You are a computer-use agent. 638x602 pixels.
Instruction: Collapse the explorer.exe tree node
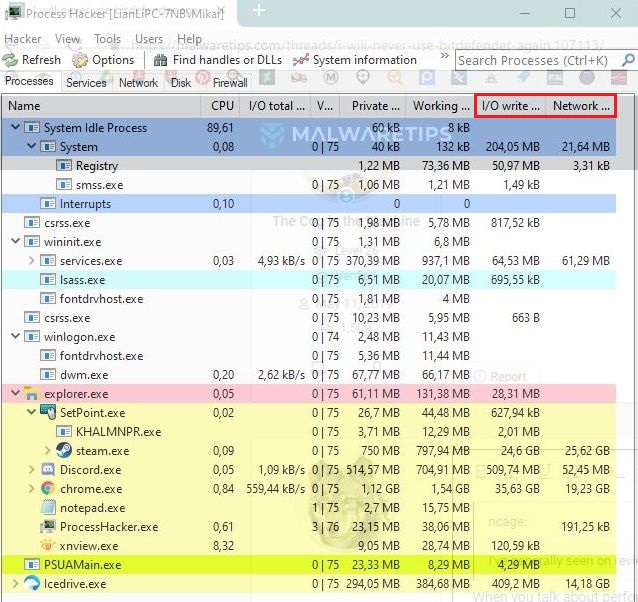point(15,393)
